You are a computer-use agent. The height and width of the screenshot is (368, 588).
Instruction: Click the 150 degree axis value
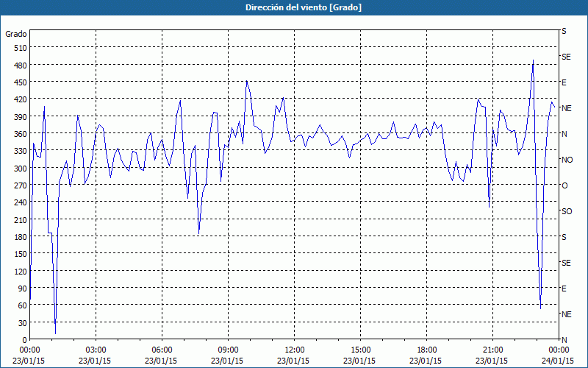pos(21,254)
